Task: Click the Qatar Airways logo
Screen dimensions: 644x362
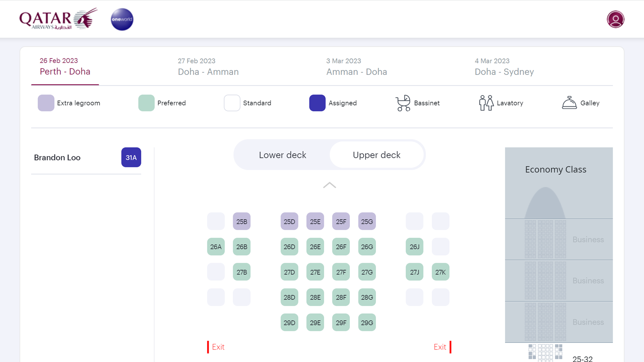Action: 58,19
